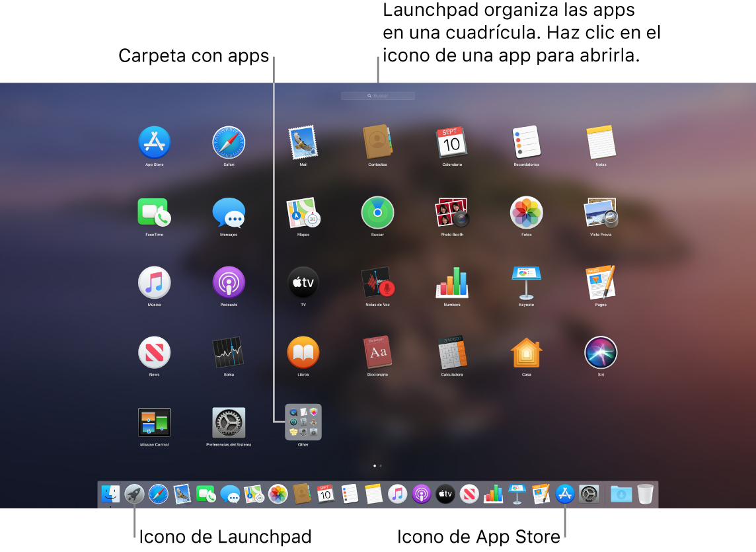Open the Trash in the Dock

pos(644,494)
